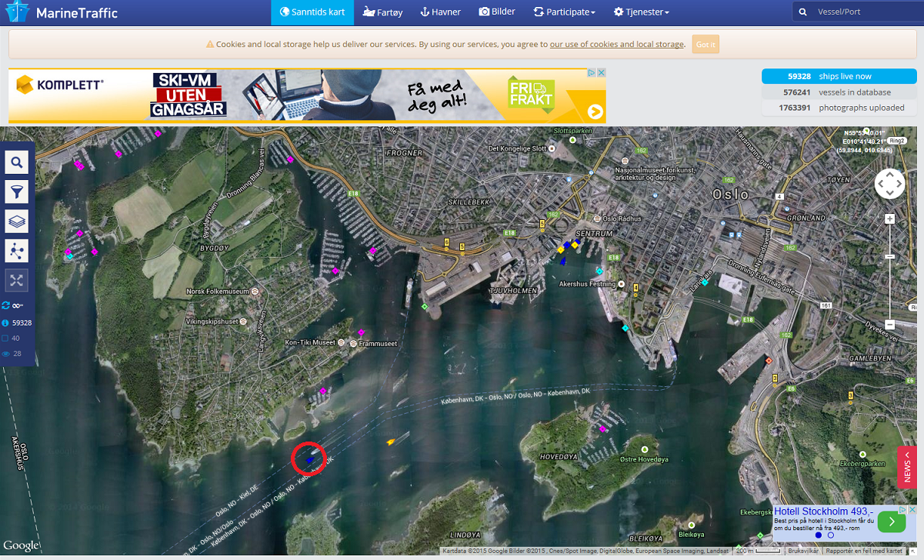Screen dimensions: 924x560
Task: Open the map layers panel
Action: point(17,221)
